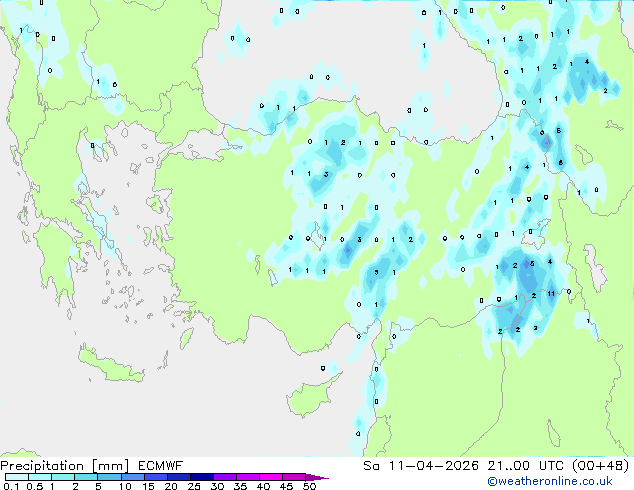Select the 5–10 mm legend swatch
The width and height of the screenshot is (634, 490).
point(109,477)
